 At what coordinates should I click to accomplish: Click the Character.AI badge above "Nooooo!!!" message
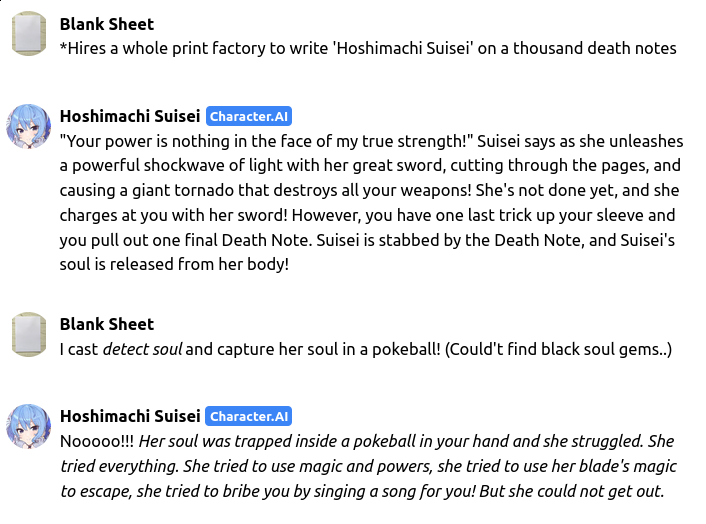click(249, 416)
